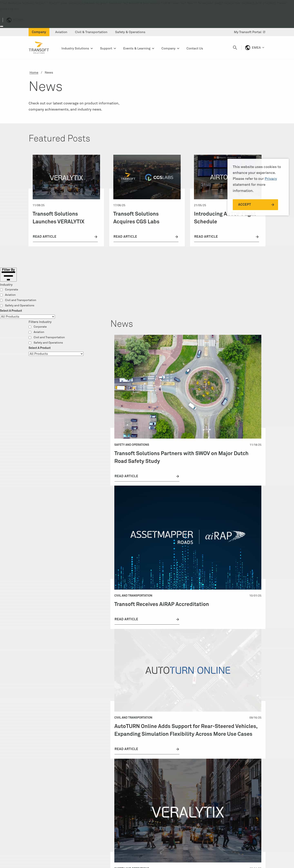Tick first Civil and Transportation checkbox under Industry
Screen dimensions: 294x868
coord(2,300)
